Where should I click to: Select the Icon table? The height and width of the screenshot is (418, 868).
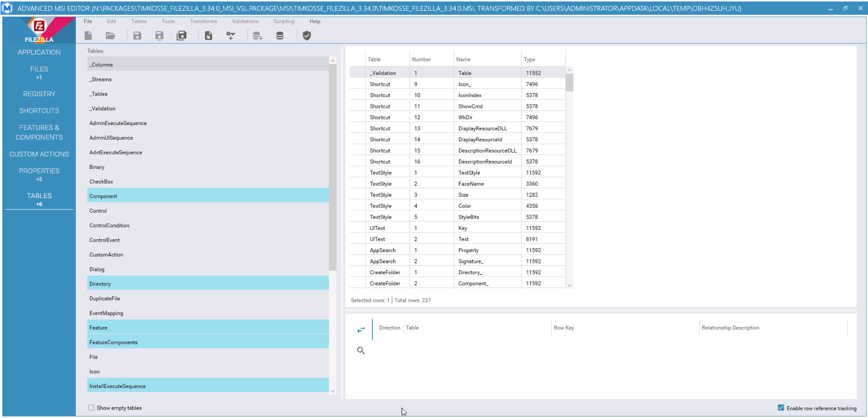tap(208, 372)
